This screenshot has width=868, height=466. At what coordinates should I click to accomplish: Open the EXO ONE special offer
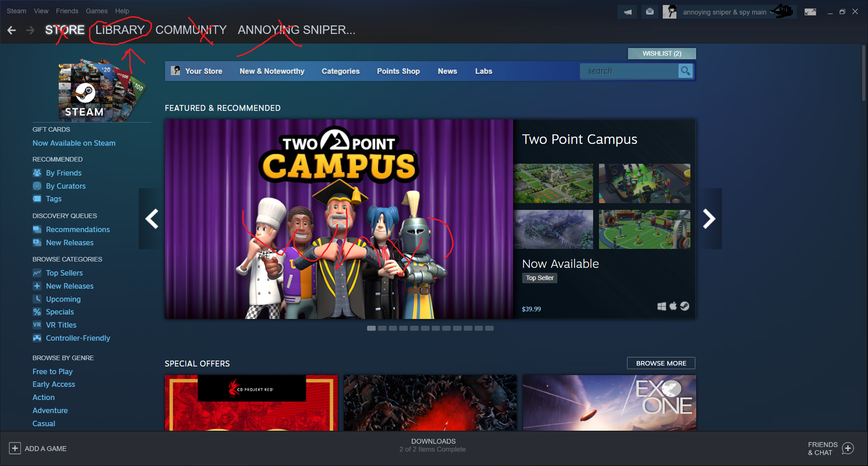pos(609,403)
